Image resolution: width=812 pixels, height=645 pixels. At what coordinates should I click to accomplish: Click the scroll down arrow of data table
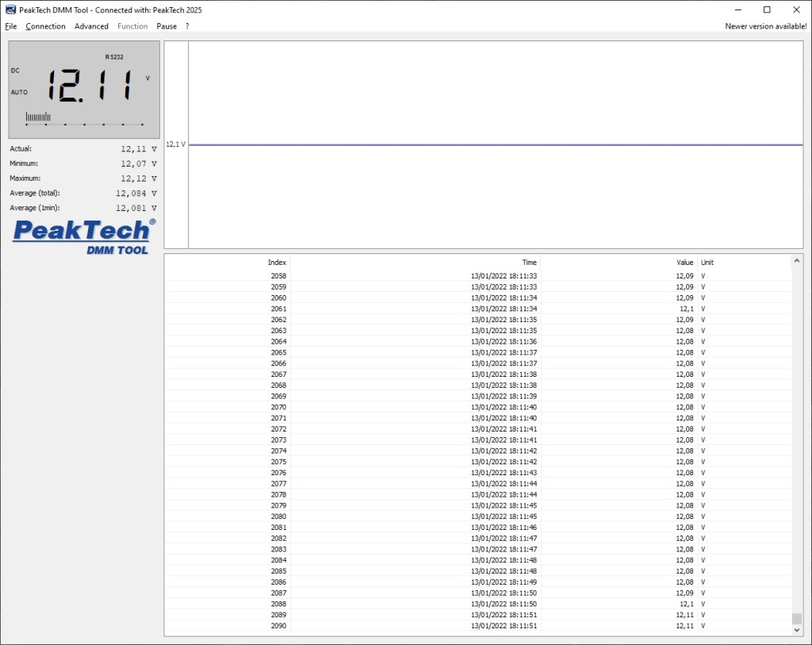[x=797, y=630]
